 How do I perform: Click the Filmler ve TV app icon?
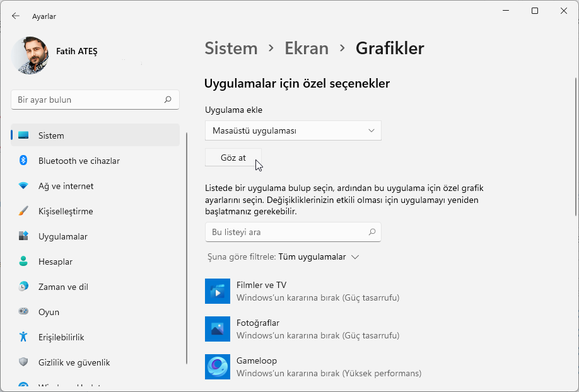[x=218, y=291]
